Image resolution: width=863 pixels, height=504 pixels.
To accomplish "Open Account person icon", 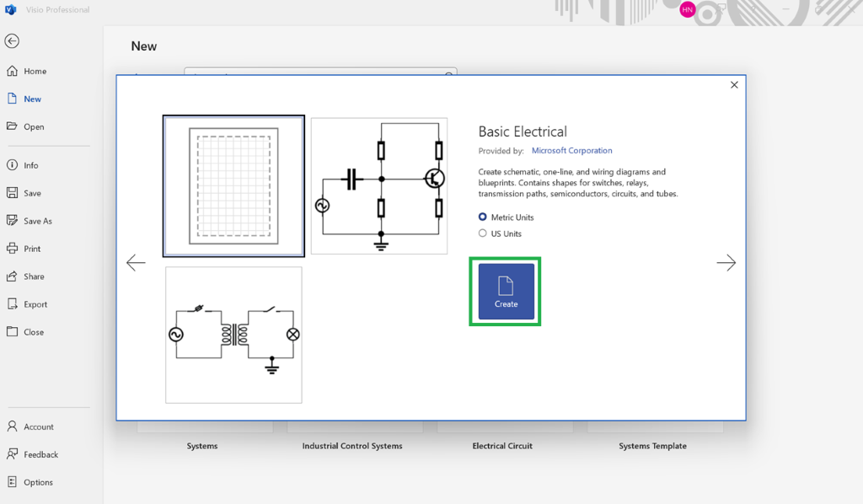I will point(12,426).
